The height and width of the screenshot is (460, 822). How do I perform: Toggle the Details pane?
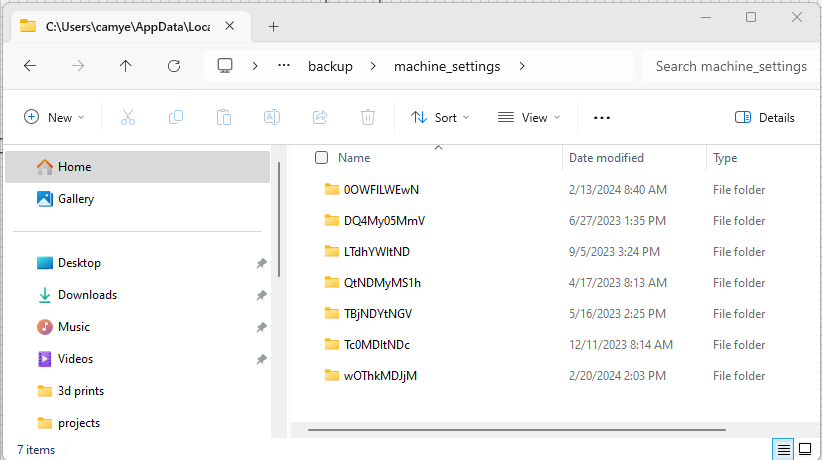coord(765,117)
